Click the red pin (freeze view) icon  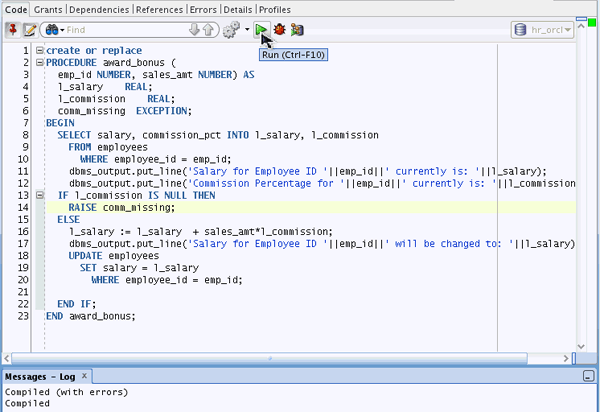[x=12, y=30]
